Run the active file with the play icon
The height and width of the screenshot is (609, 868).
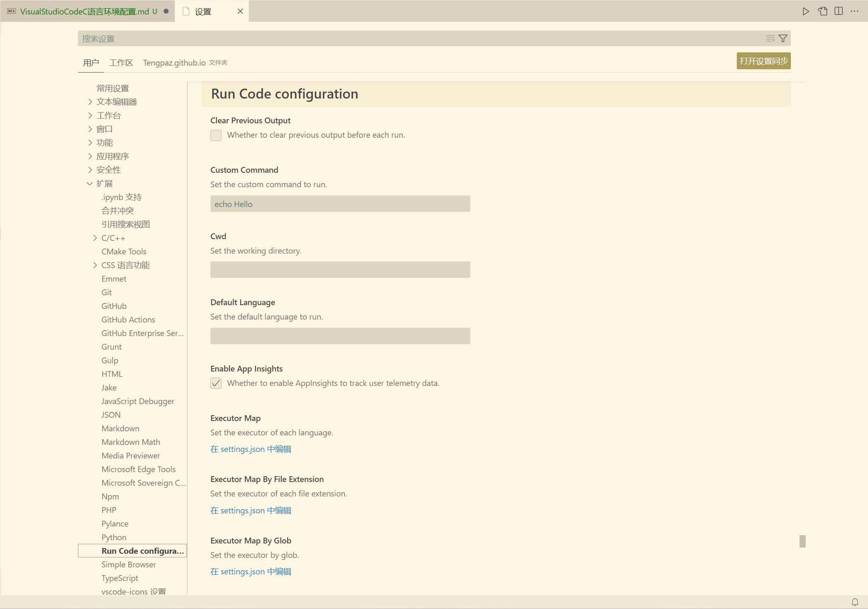point(806,11)
